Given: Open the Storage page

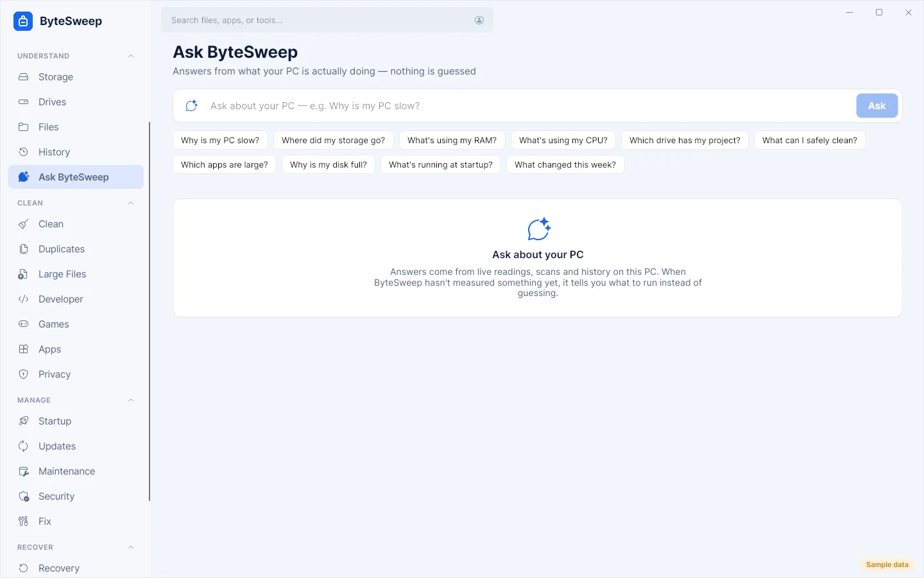Looking at the screenshot, I should pyautogui.click(x=76, y=77).
